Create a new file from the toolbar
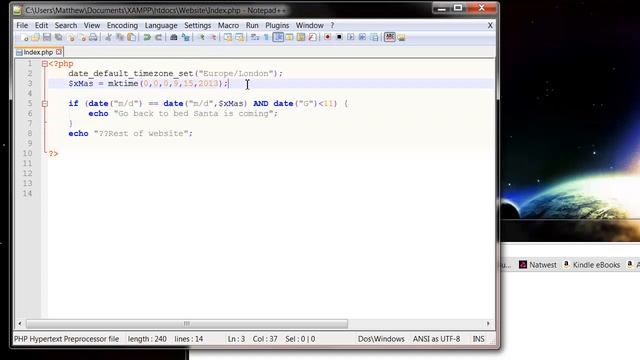This screenshot has height=360, width=640. (x=24, y=38)
